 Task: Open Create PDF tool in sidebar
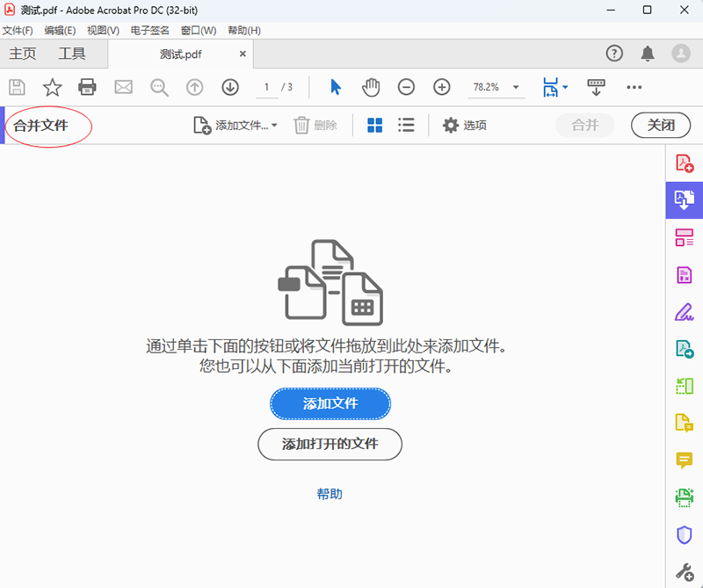pos(685,163)
